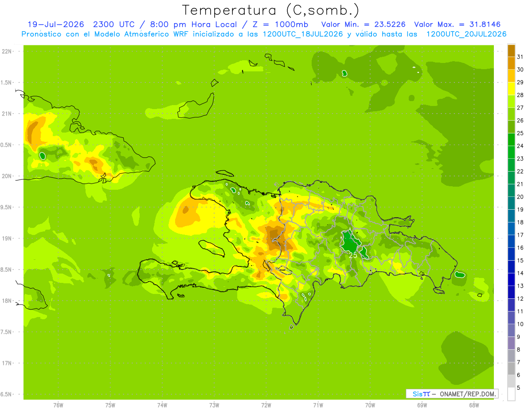Image resolution: width=532 pixels, height=411 pixels.
Task: Click the legend value '11'
Action: [x=520, y=311]
